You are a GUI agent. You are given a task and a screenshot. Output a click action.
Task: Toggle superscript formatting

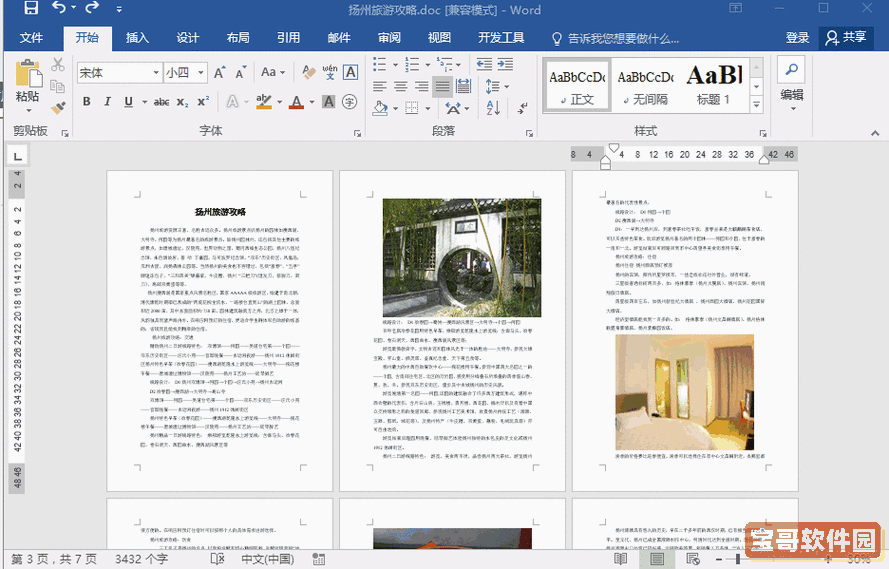pos(203,101)
